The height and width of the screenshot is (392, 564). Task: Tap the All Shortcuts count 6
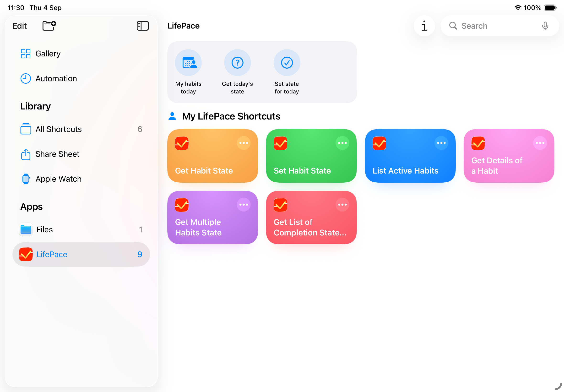click(140, 129)
